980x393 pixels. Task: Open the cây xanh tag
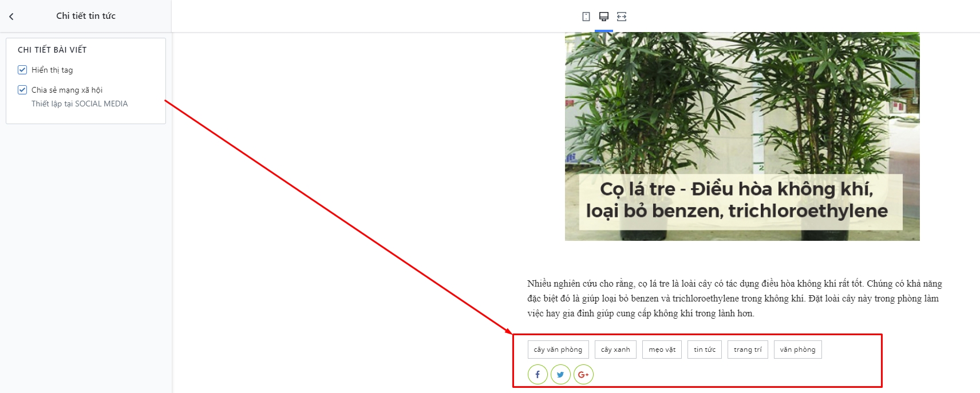(x=615, y=350)
